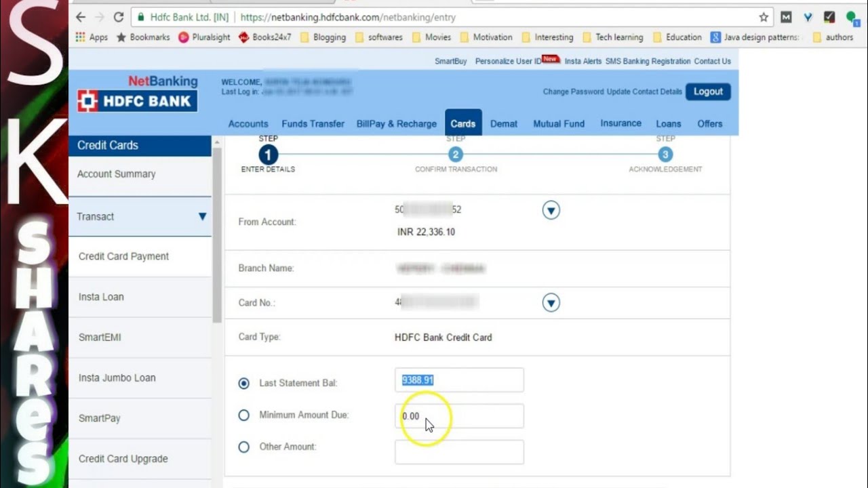Viewport: 868px width, 488px height.
Task: Open the SmartBuy link
Action: coord(451,61)
